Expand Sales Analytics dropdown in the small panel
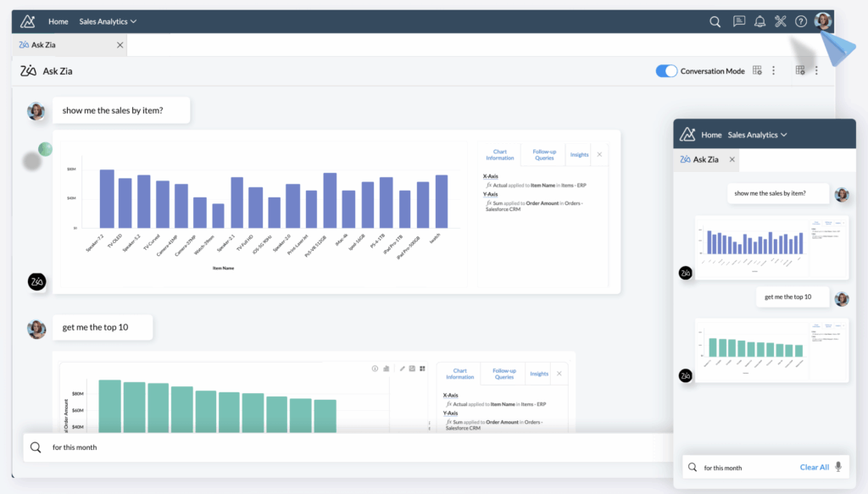This screenshot has width=868, height=494. click(x=757, y=135)
